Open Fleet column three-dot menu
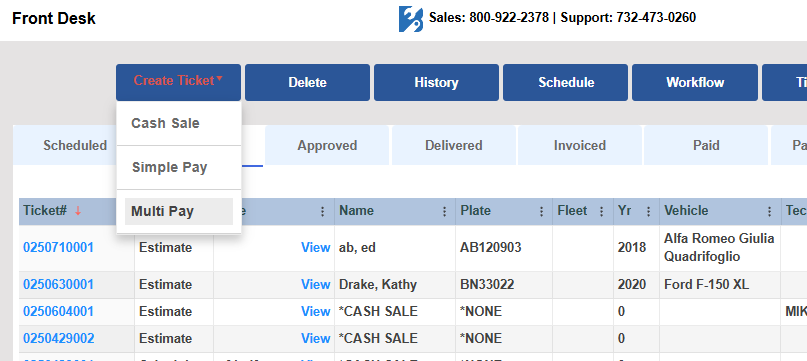807x361 pixels. [602, 212]
